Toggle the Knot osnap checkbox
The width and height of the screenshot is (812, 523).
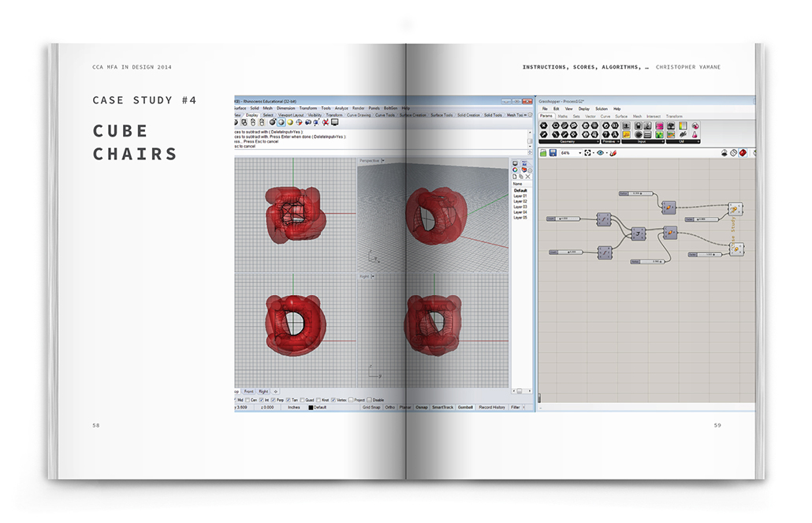point(318,400)
